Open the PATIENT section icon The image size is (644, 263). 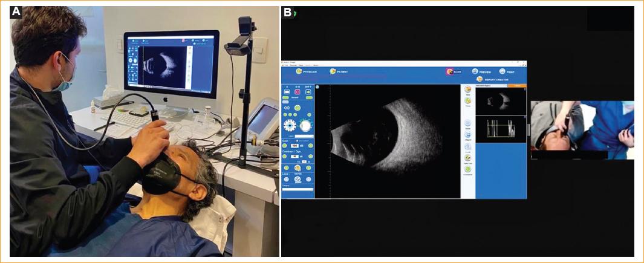(333, 71)
